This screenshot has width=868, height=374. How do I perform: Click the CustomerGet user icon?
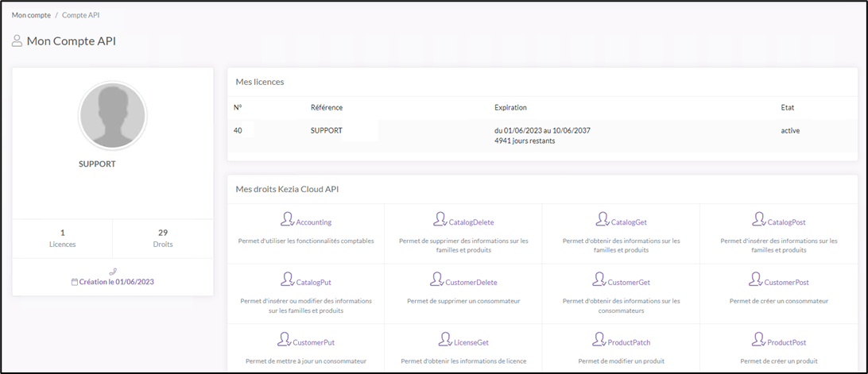click(599, 280)
